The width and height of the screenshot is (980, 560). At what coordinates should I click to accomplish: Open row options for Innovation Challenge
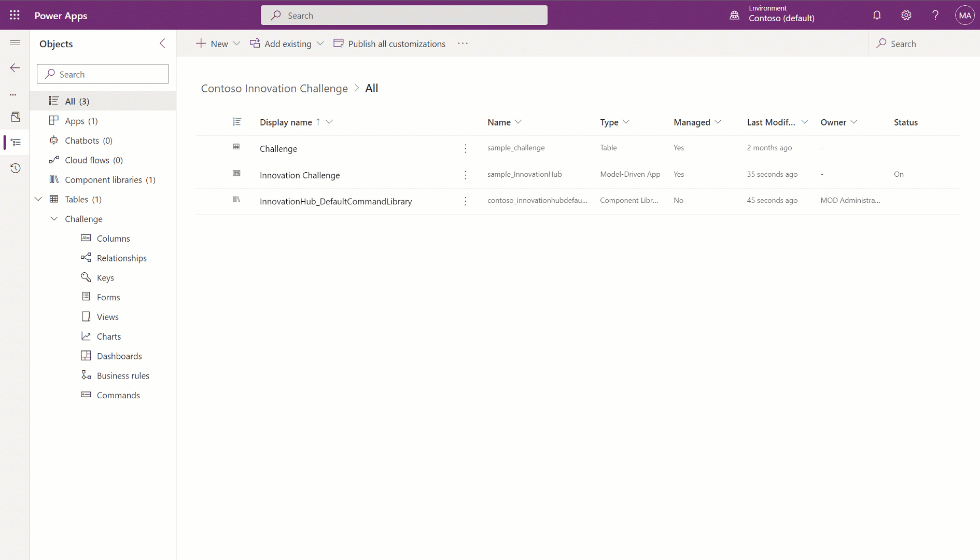pyautogui.click(x=466, y=175)
